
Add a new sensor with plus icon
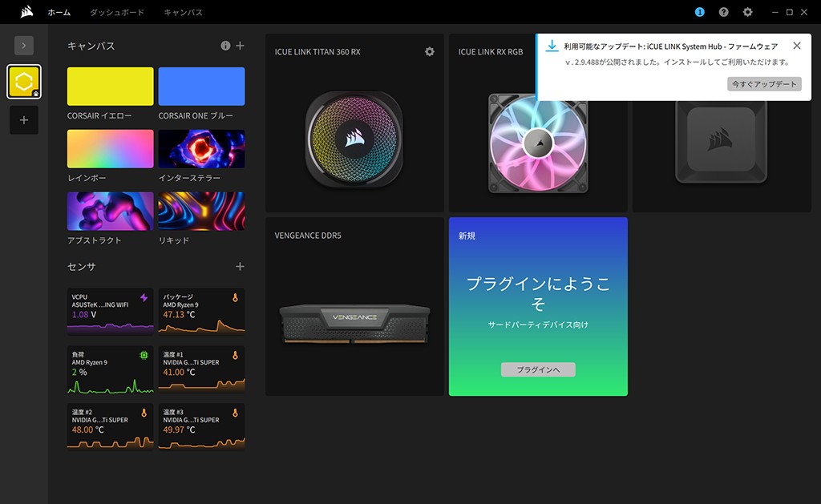click(x=240, y=266)
